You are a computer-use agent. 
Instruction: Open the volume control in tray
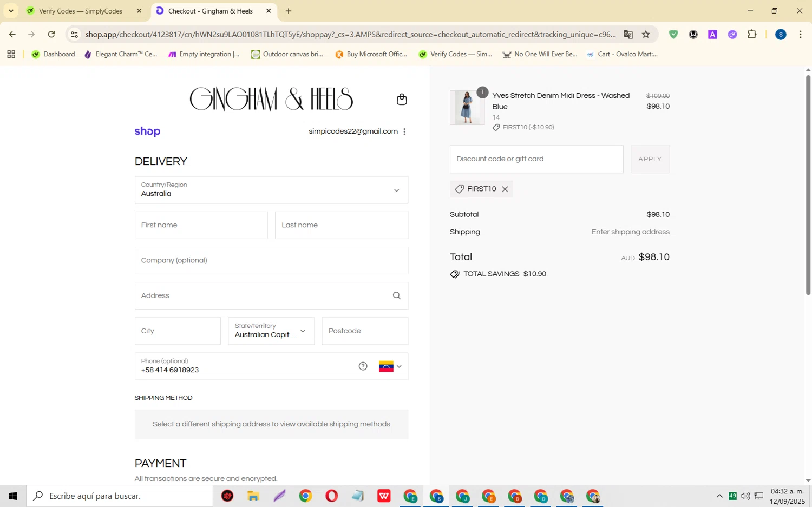coord(745,496)
